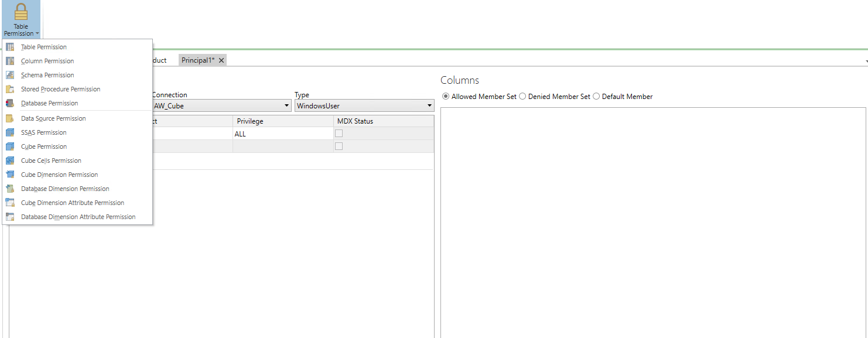Select Denied Member Set radio button
This screenshot has width=868, height=338.
point(522,97)
